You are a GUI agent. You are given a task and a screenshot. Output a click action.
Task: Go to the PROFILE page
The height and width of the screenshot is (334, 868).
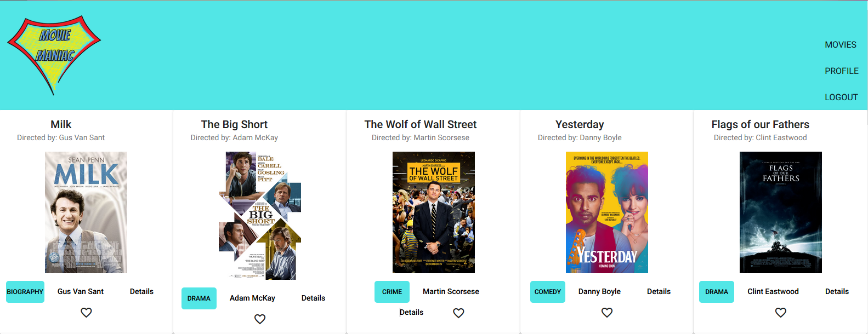pyautogui.click(x=842, y=71)
